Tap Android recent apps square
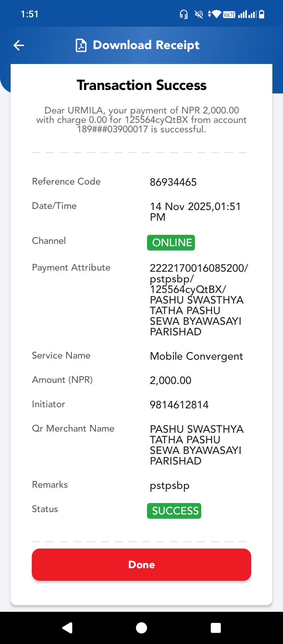This screenshot has width=283, height=644. pos(216,628)
